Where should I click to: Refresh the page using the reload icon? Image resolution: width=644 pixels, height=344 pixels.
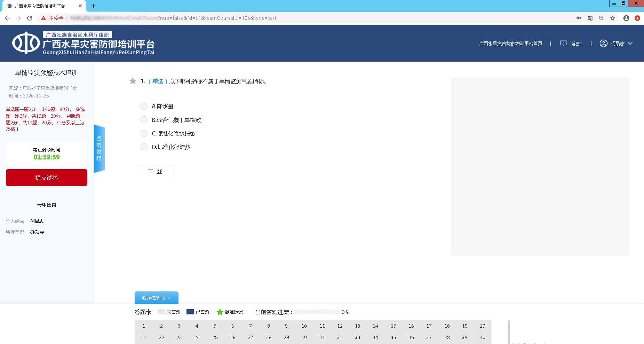30,18
